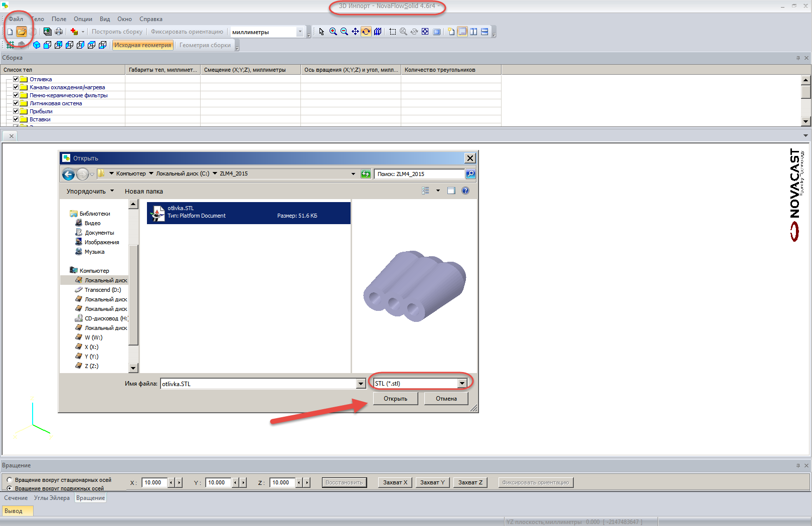Click the isometric solid cube view icon
812x526 pixels.
tap(37, 45)
